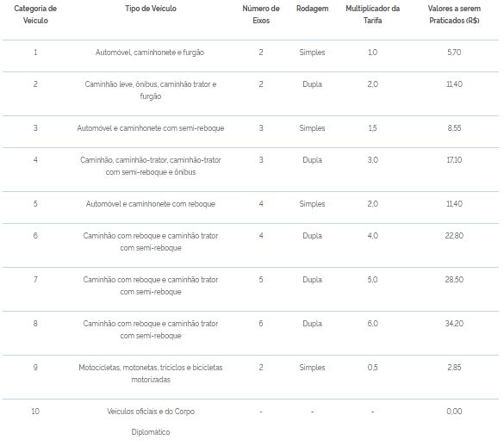The image size is (504, 446).
Task: Select 'Caminhão leve, ônibus, caminhão trator' cell
Action: [151, 90]
